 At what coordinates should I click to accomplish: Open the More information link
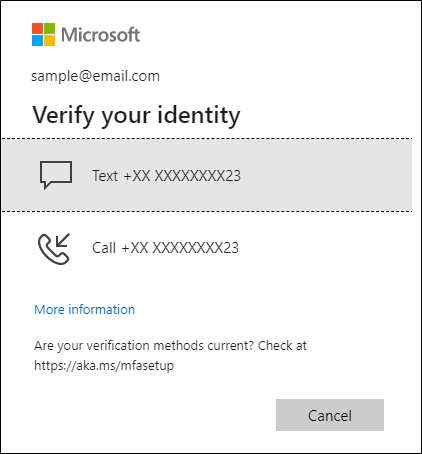[x=85, y=309]
